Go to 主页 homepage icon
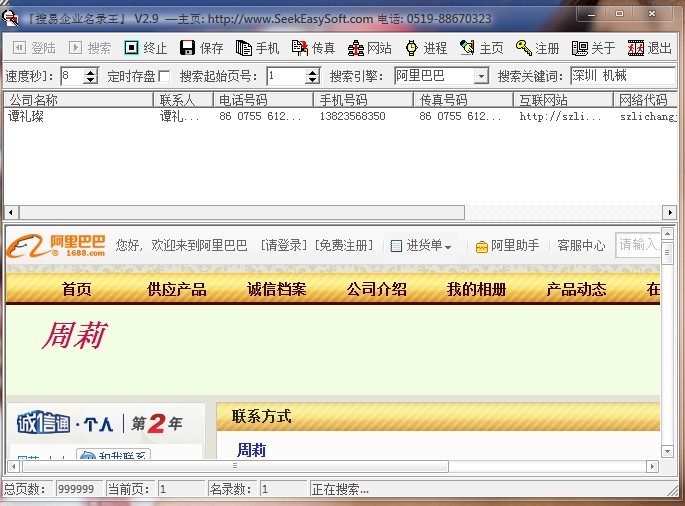The height and width of the screenshot is (506, 685). [467, 48]
